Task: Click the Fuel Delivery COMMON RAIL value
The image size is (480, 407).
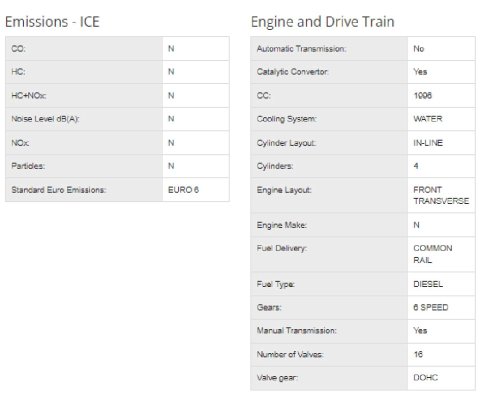Action: pyautogui.click(x=433, y=254)
